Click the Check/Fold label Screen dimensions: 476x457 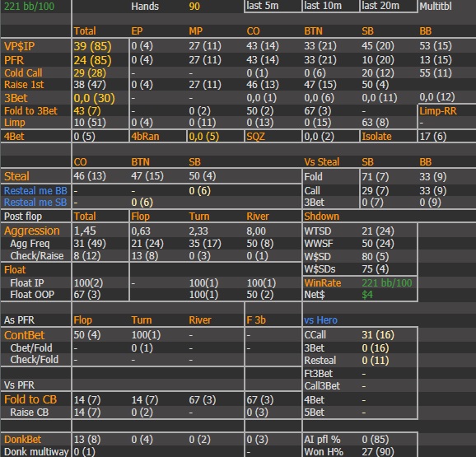click(x=34, y=359)
